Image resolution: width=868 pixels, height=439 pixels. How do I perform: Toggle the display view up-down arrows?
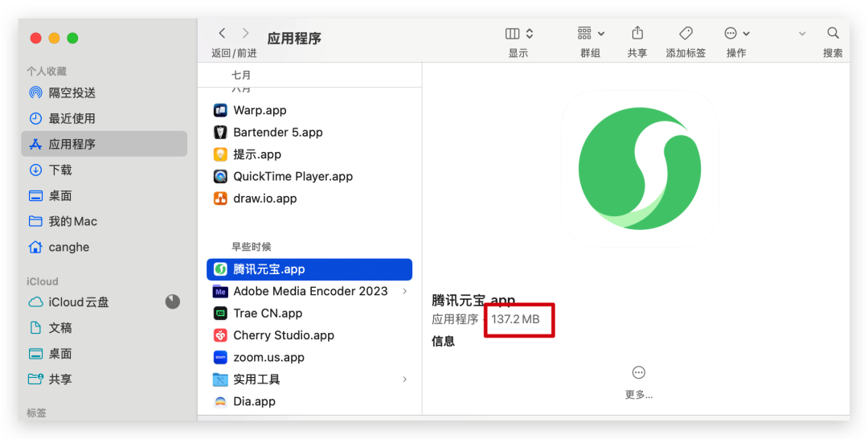tap(529, 34)
